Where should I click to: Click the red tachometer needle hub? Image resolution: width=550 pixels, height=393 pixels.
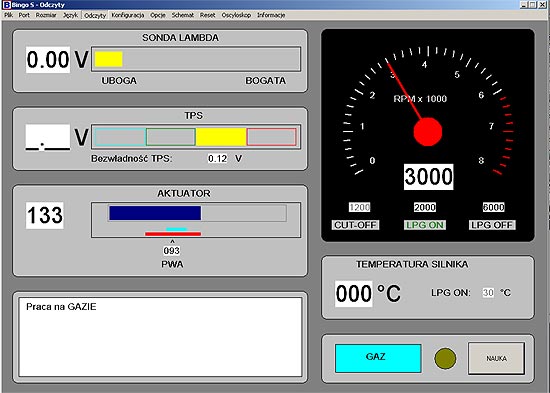[428, 132]
